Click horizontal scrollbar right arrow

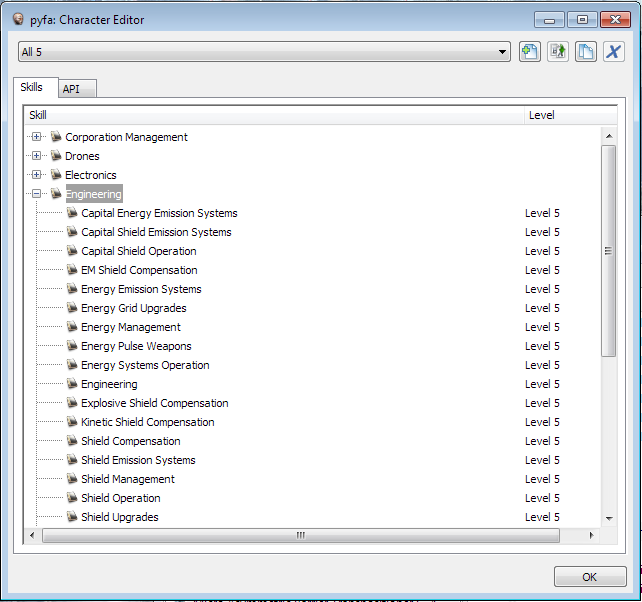click(591, 535)
